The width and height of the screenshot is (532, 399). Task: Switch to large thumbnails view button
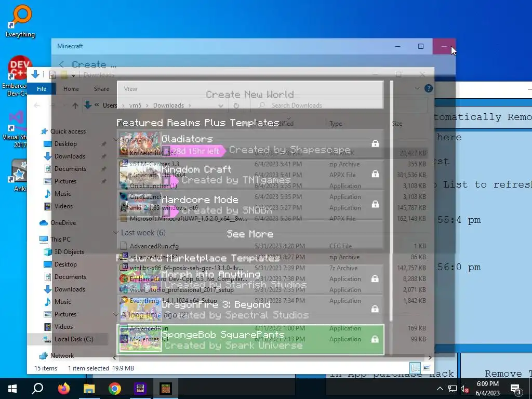pyautogui.click(x=427, y=368)
